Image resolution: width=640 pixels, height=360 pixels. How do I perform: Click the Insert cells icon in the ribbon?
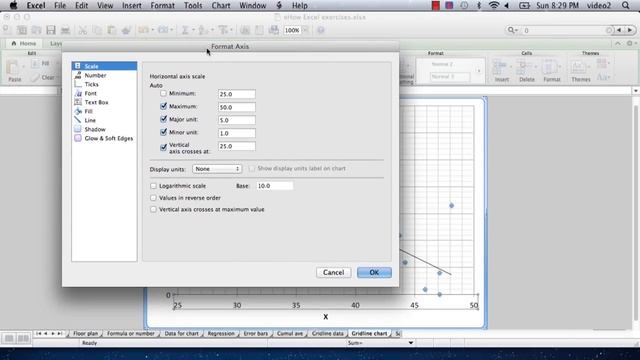[501, 71]
